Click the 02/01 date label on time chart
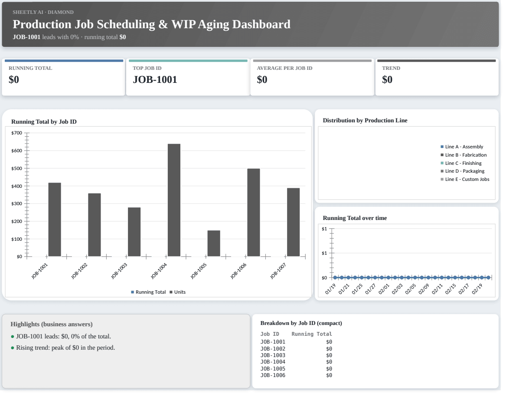This screenshot has width=532, height=400. (x=384, y=289)
